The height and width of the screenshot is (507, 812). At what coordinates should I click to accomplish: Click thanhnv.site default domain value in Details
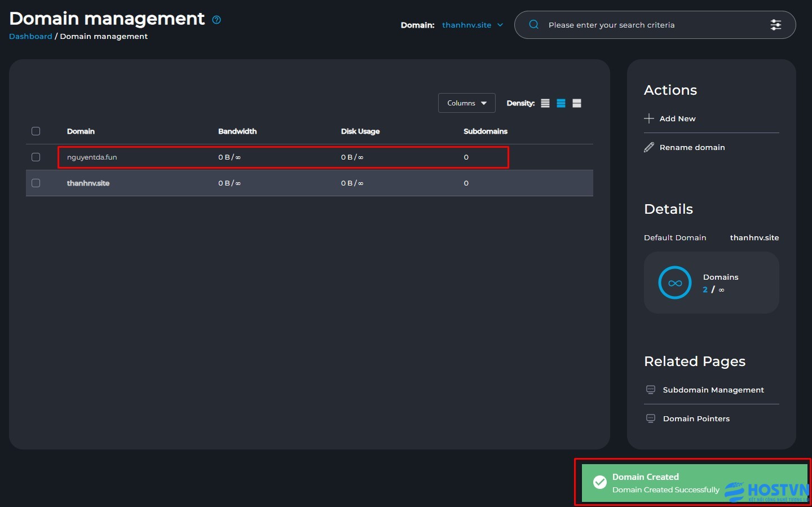(754, 237)
